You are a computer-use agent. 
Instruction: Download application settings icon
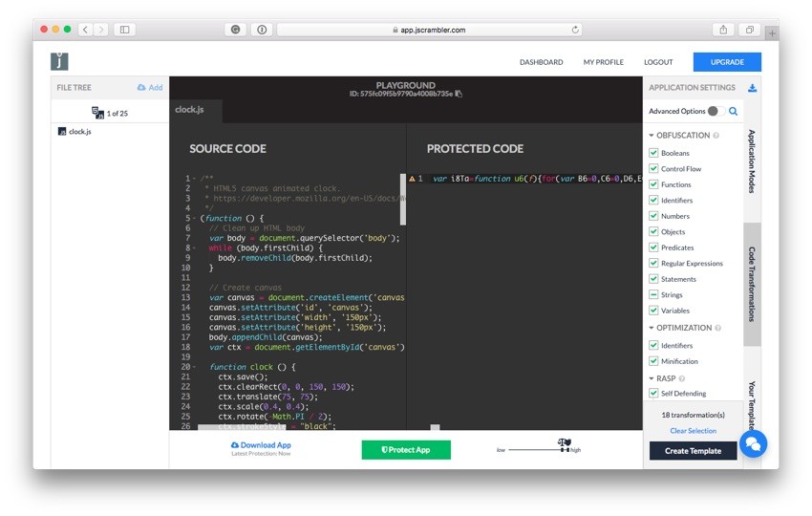[x=753, y=88]
